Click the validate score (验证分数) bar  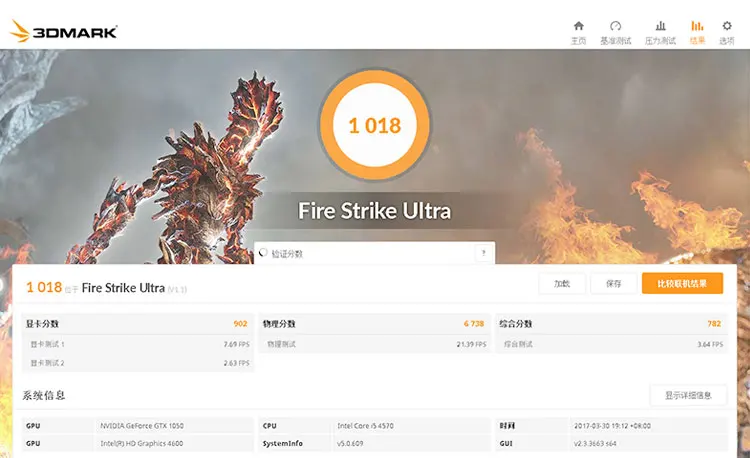tap(374, 253)
